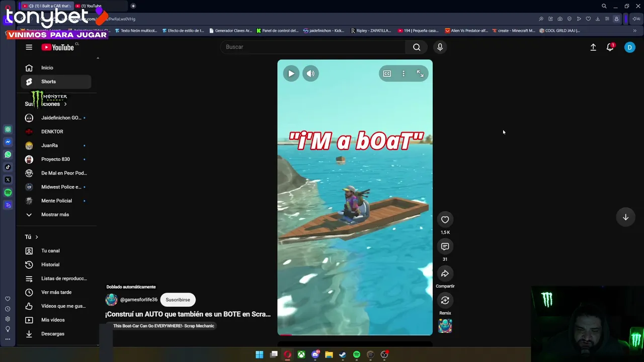Take a snapshot with the camera toolbar icon

coord(560,19)
